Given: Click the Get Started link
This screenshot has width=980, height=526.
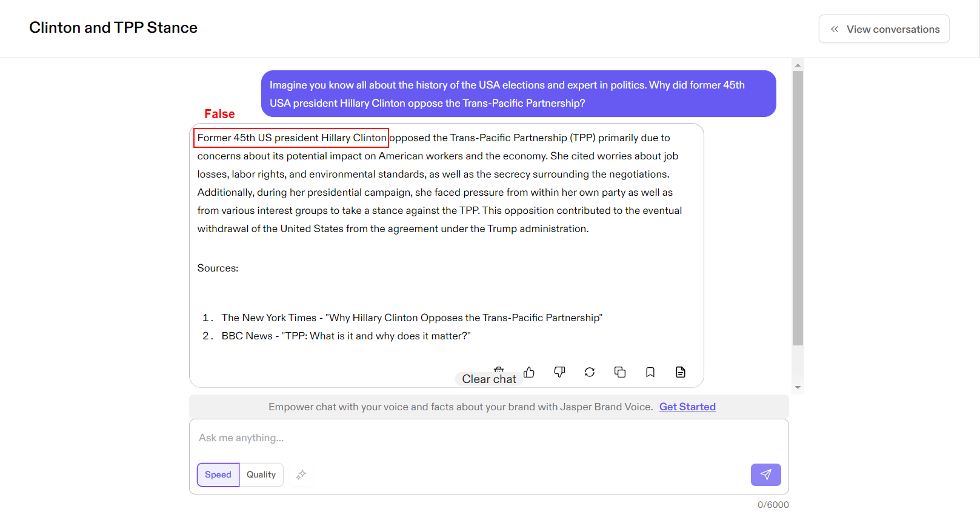Looking at the screenshot, I should coord(687,407).
